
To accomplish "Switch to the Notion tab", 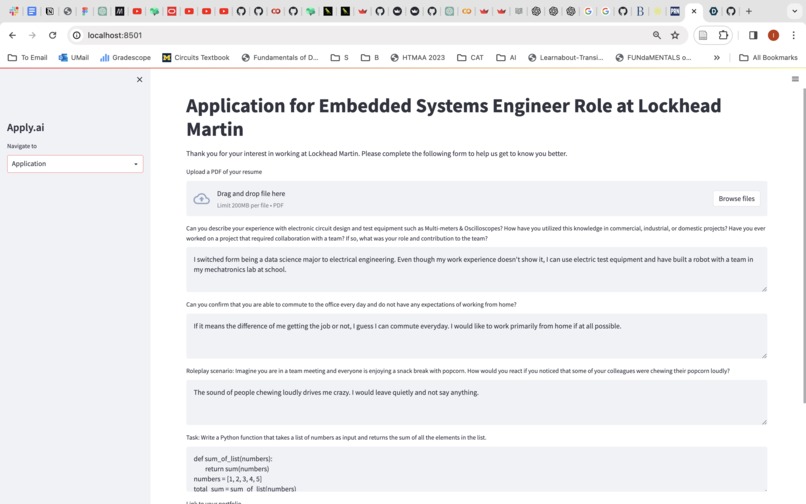I will (x=49, y=11).
